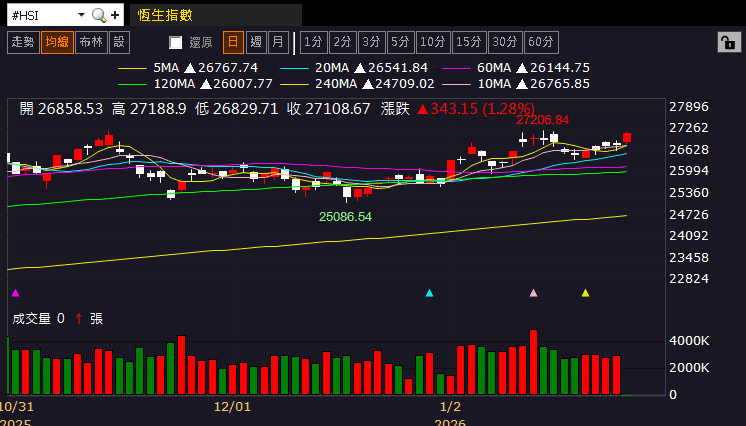The width and height of the screenshot is (746, 426).
Task: Click the 5MA yellow legend line
Action: 132,69
